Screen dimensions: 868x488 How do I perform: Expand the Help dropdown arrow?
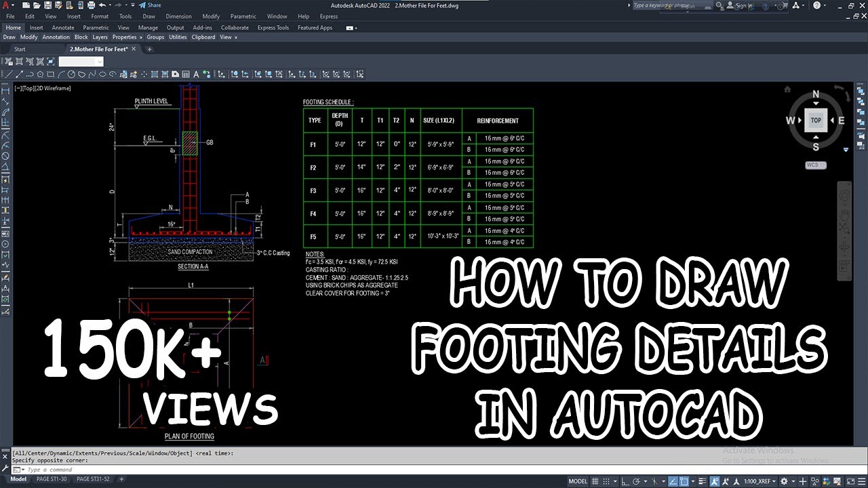click(825, 5)
